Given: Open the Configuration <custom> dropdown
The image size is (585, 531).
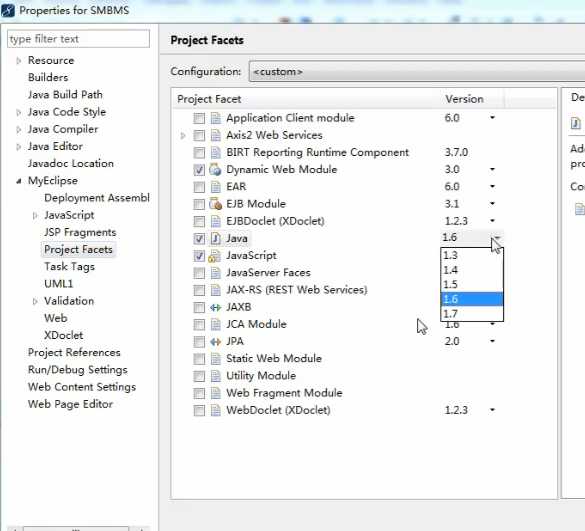Looking at the screenshot, I should click(x=417, y=71).
